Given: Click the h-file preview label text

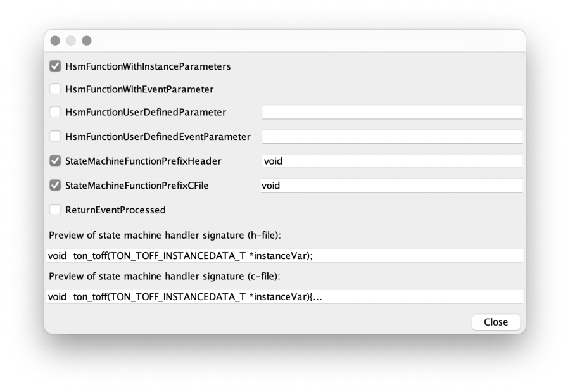Looking at the screenshot, I should point(165,236).
